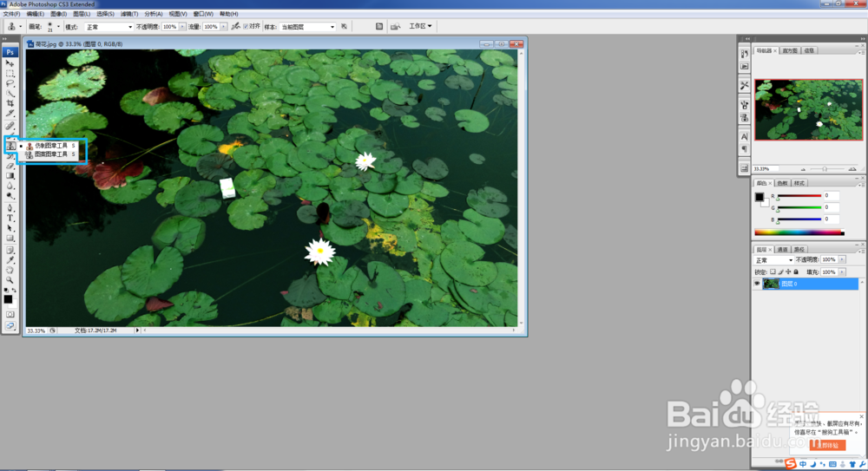The image size is (868, 471).
Task: Adjust the Navigator zoom slider
Action: click(x=825, y=169)
